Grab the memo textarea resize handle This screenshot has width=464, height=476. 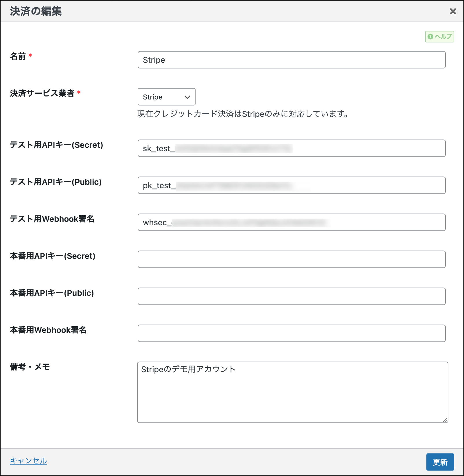click(x=445, y=420)
